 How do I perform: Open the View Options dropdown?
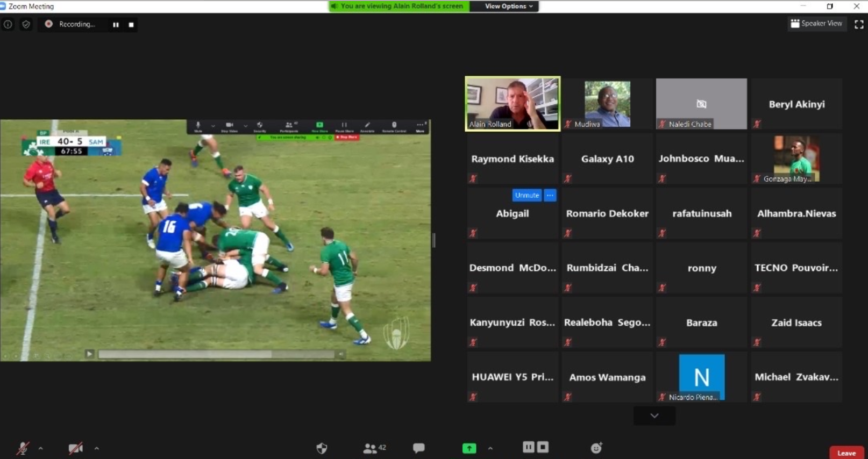(x=509, y=6)
